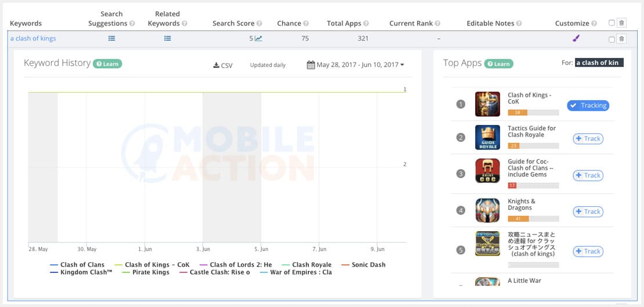
Task: Open related keywords list for a clash of kings
Action: click(168, 39)
